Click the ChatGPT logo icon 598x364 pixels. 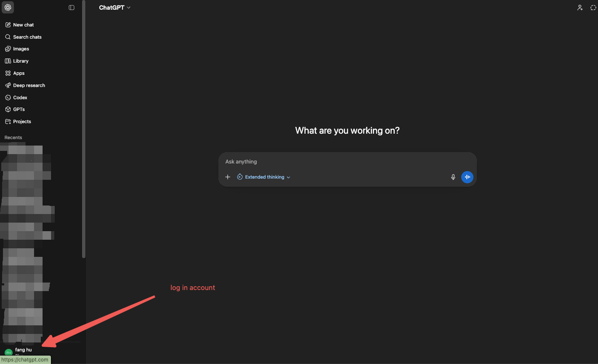[x=8, y=8]
